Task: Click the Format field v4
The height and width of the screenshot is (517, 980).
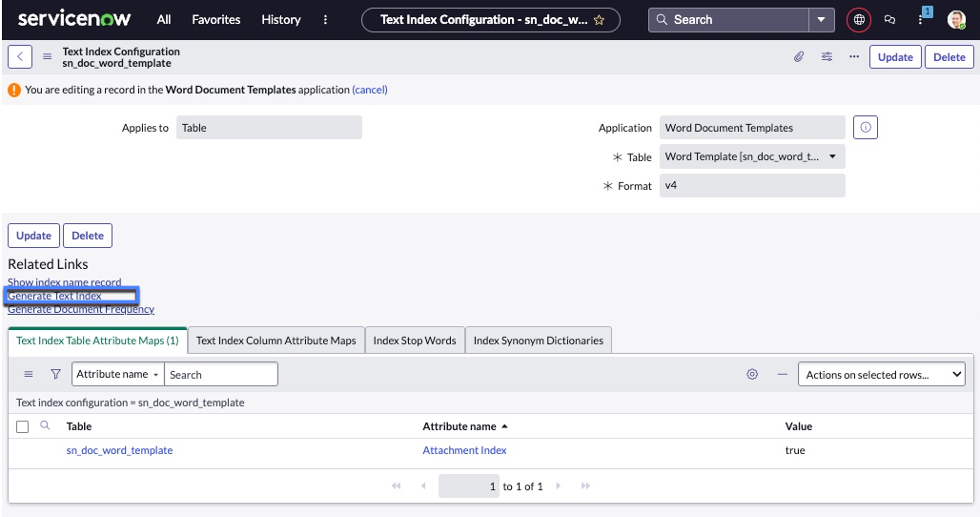Action: [x=752, y=186]
